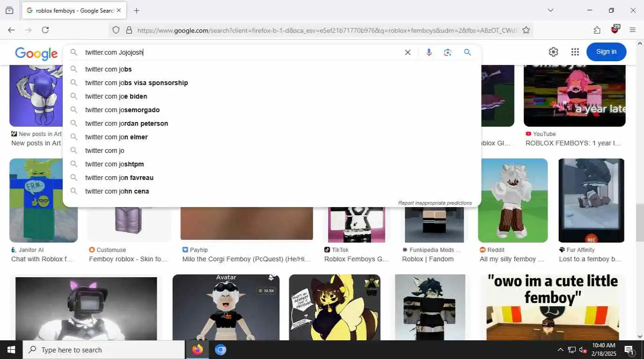This screenshot has height=359, width=644.
Task: Select suggestion 'twitter com jobs visa sponsorship'
Action: tap(272, 83)
